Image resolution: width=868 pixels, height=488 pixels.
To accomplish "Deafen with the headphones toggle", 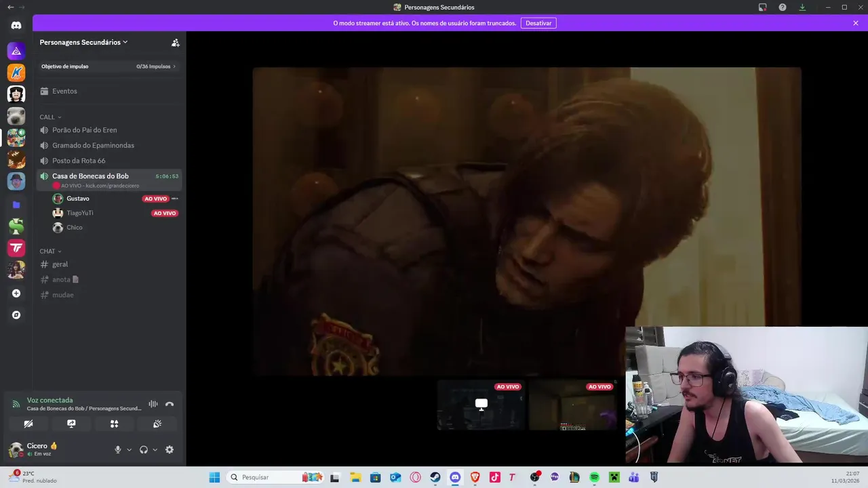I will pyautogui.click(x=144, y=449).
